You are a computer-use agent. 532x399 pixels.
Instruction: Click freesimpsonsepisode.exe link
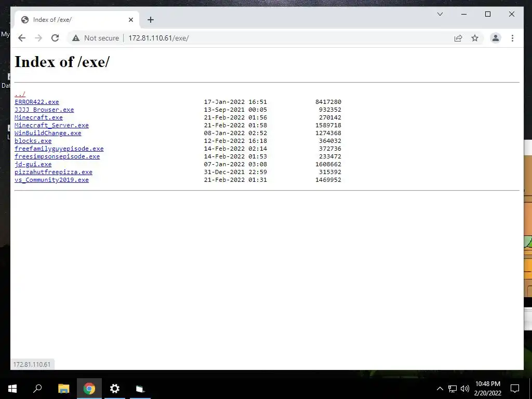pos(57,156)
